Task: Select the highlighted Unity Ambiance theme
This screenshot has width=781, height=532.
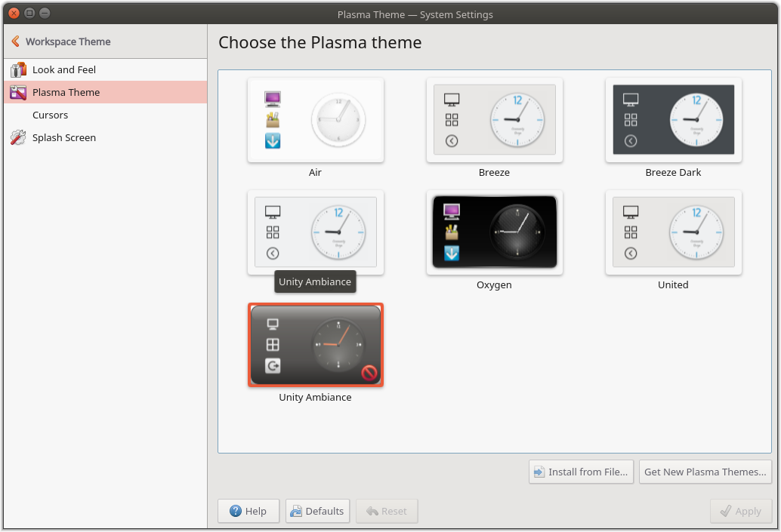Action: [x=315, y=344]
